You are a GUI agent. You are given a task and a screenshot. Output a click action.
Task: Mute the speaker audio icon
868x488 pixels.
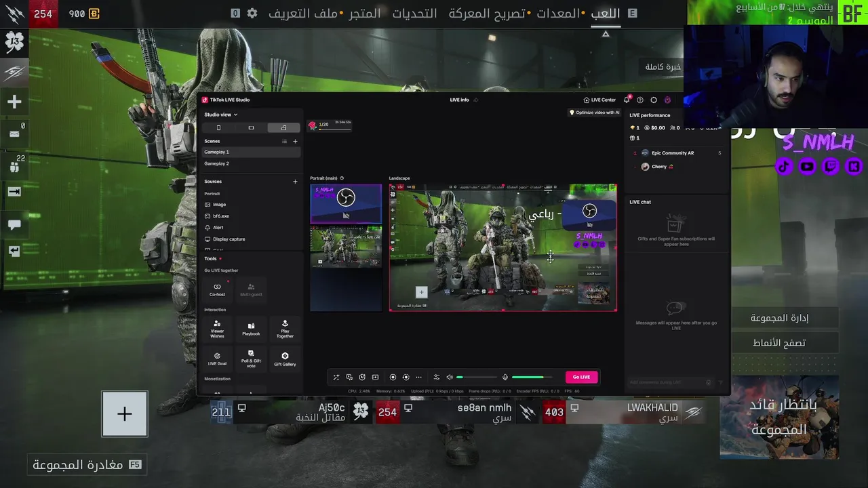tap(449, 377)
